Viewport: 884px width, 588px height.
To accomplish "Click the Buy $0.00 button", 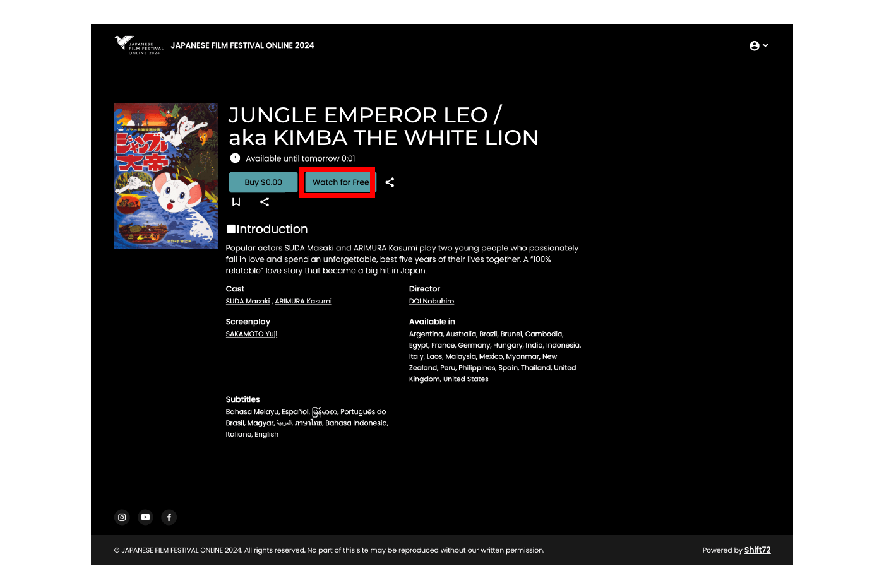I will pos(263,182).
